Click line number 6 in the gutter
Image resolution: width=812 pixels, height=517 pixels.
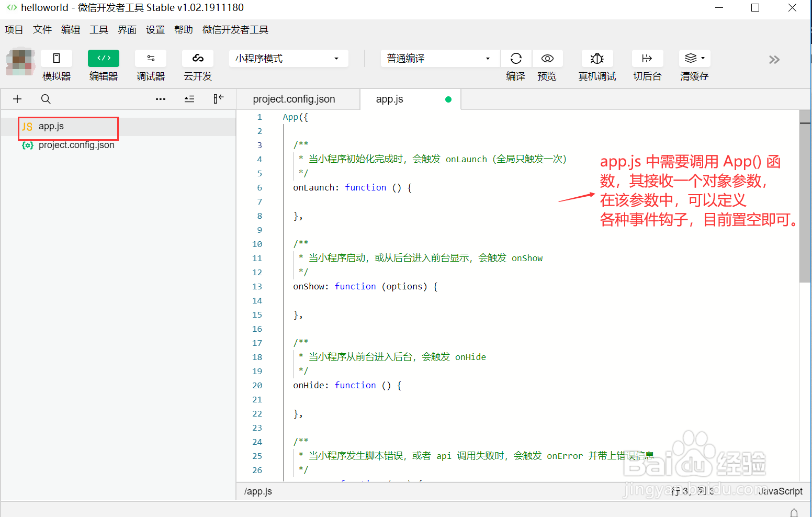260,188
